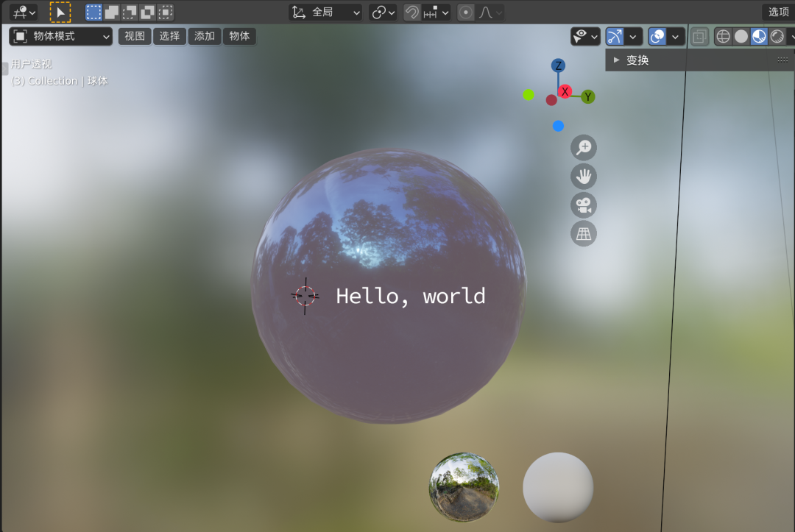Toggle viewport overlays display
The image size is (795, 532).
[657, 37]
